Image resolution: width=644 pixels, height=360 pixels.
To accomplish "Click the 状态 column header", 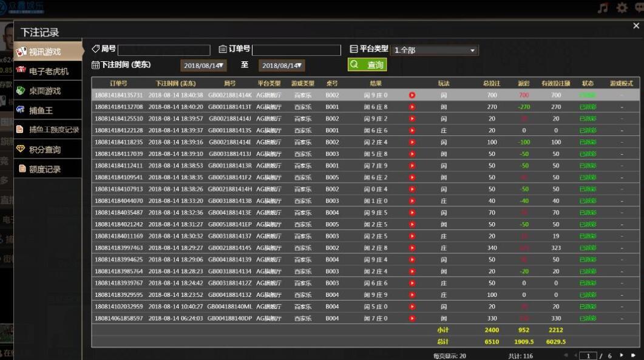I will tap(588, 83).
